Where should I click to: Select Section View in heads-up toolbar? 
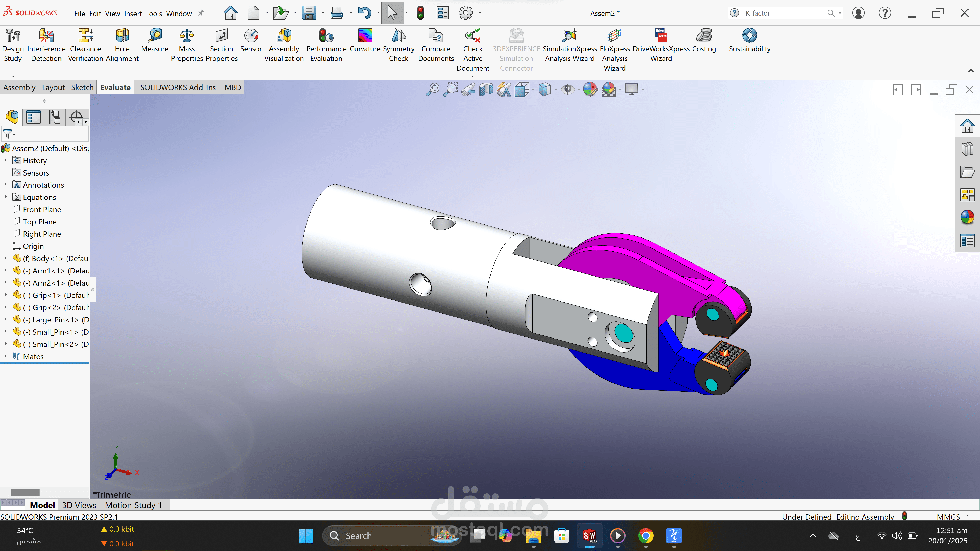486,90
